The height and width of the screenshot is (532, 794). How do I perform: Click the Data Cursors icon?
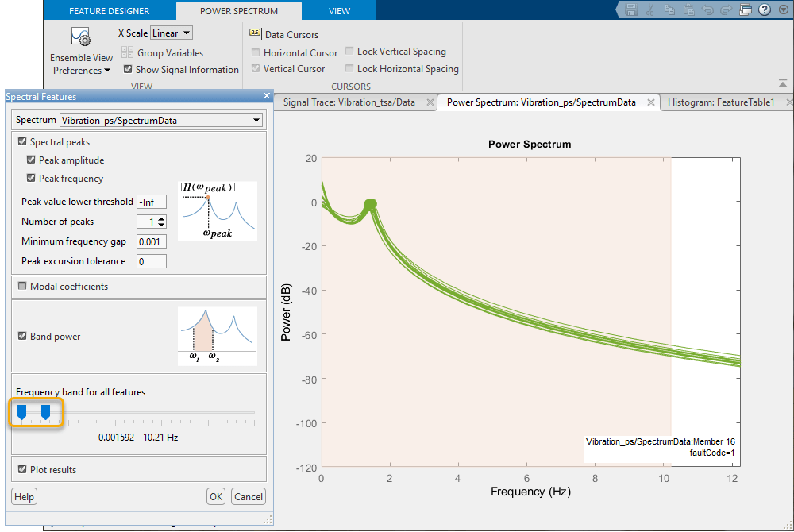click(x=255, y=33)
